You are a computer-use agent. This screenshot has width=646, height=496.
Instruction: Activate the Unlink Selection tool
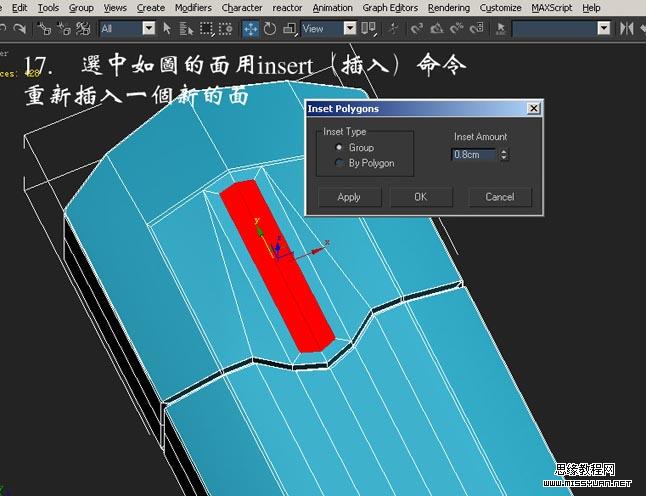coord(64,28)
